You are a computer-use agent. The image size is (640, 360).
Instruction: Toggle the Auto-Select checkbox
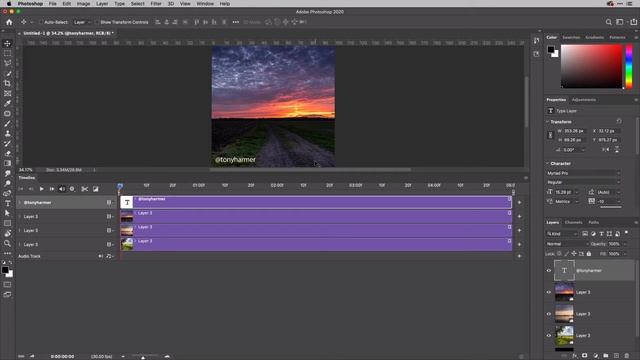[41, 22]
